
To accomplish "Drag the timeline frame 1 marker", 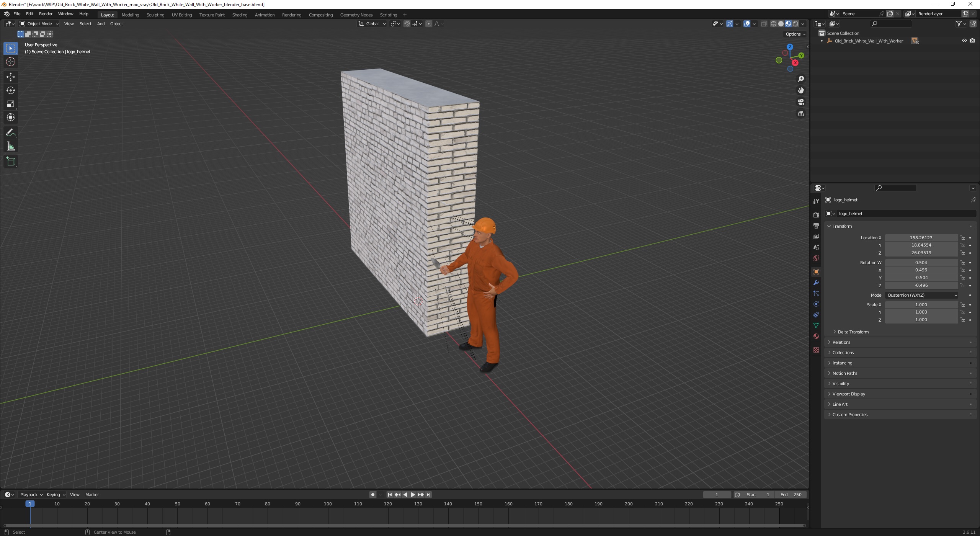I will coord(28,504).
